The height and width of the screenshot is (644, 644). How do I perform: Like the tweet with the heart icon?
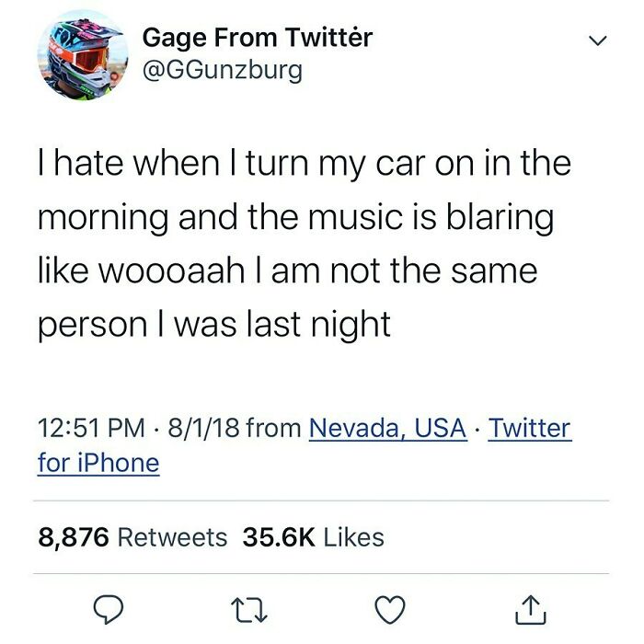390,609
